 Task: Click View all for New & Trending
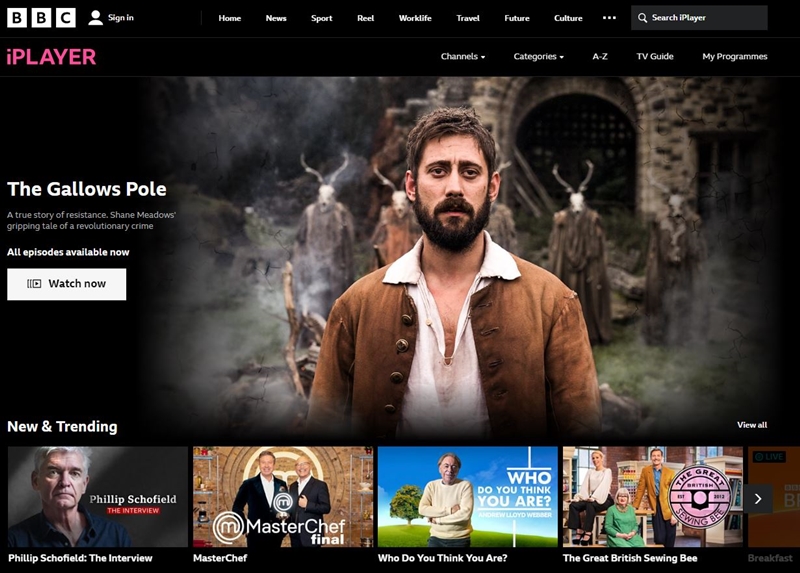(x=752, y=425)
